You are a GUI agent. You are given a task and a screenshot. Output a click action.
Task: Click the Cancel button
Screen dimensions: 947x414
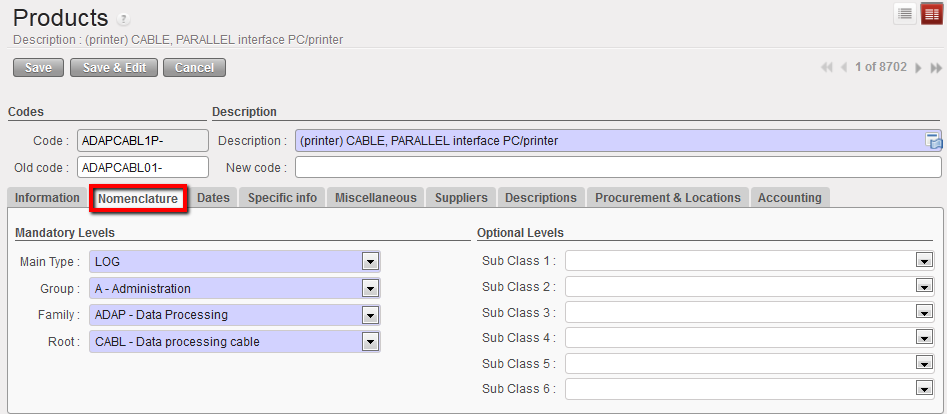pos(194,68)
